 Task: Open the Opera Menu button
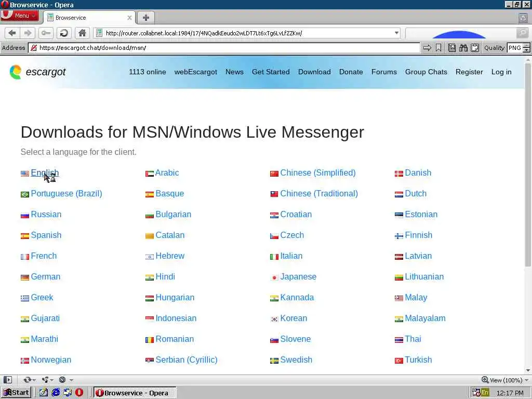pyautogui.click(x=20, y=16)
